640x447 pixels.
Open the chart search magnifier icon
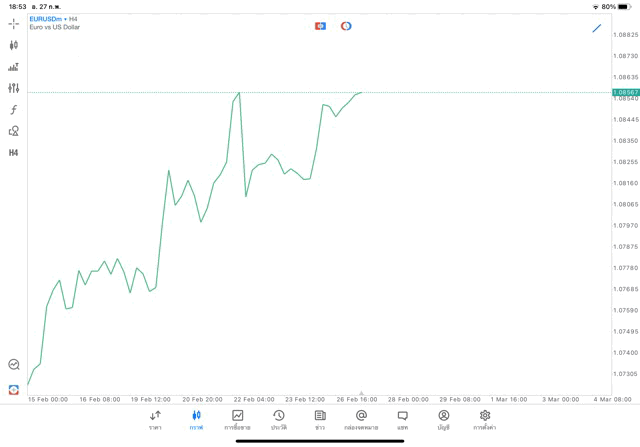[x=13, y=365]
